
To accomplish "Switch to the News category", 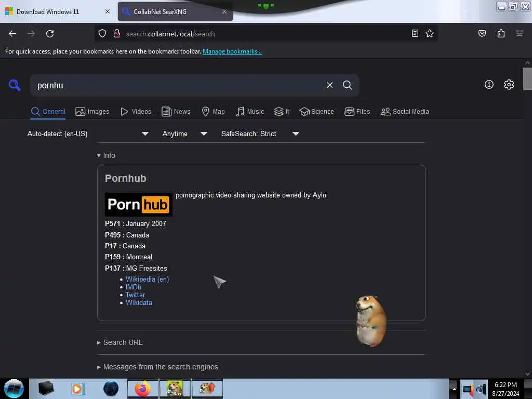I will coord(176,112).
